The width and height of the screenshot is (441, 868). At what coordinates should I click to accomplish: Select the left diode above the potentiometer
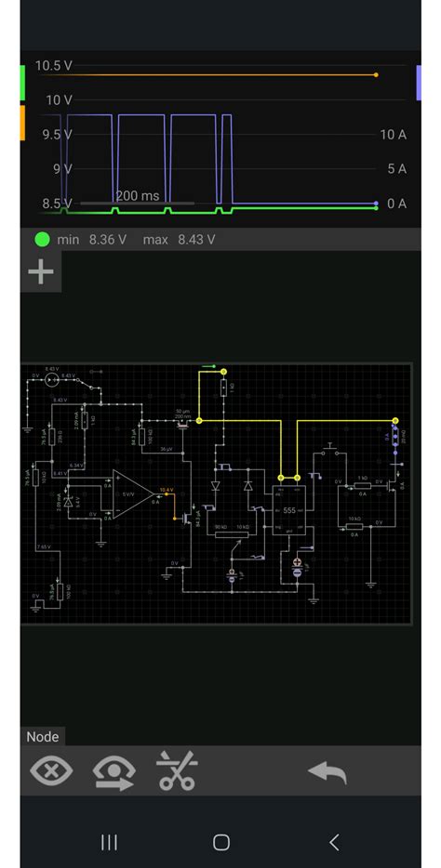pos(216,486)
